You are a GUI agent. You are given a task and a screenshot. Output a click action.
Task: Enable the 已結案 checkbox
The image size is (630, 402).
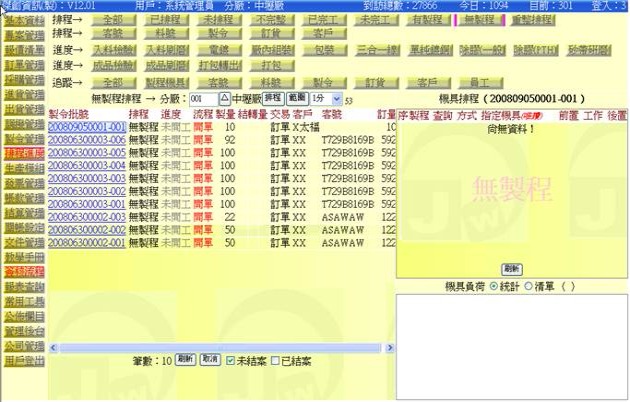[x=276, y=358]
